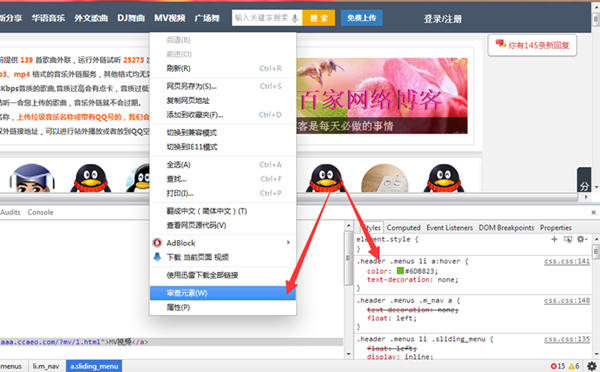Open DJ舞曲 navigation link
This screenshot has height=372, width=600.
[131, 18]
